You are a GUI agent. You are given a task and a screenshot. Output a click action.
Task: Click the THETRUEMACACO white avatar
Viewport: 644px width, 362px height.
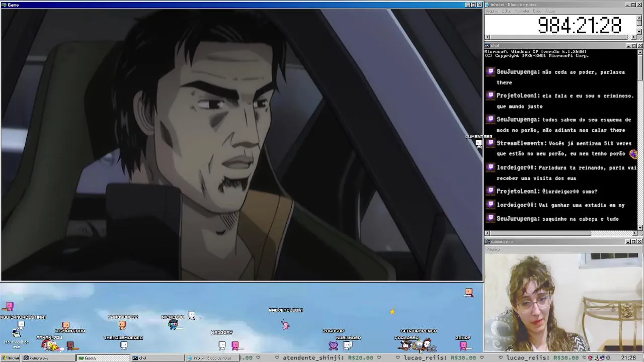coord(124,345)
